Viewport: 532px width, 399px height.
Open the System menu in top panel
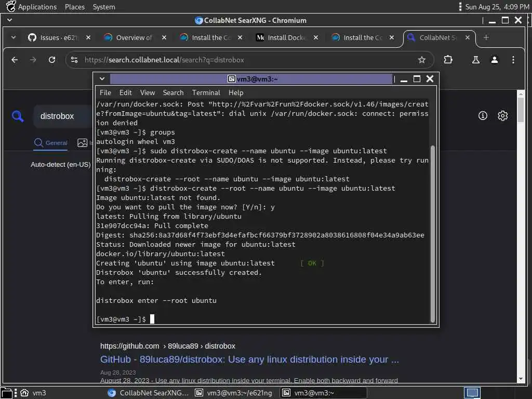(104, 7)
